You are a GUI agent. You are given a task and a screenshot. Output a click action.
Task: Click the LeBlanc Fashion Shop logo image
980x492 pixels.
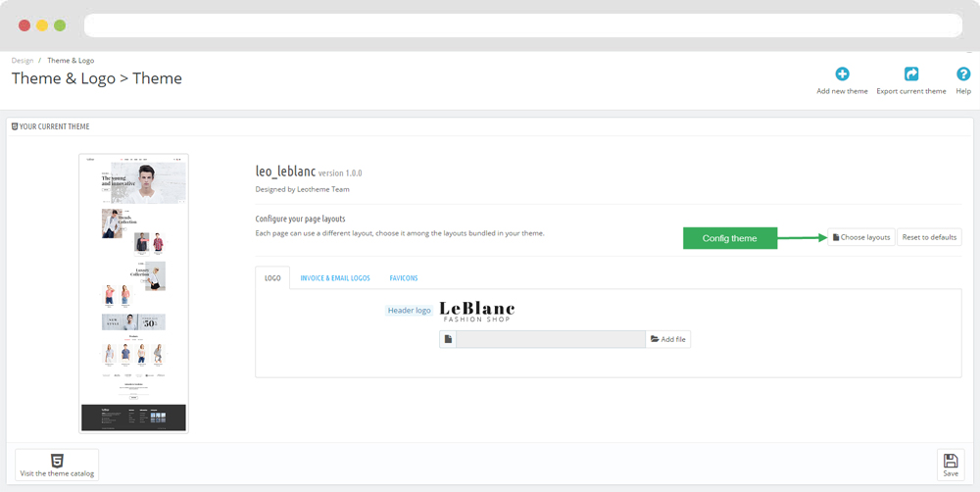(x=477, y=311)
